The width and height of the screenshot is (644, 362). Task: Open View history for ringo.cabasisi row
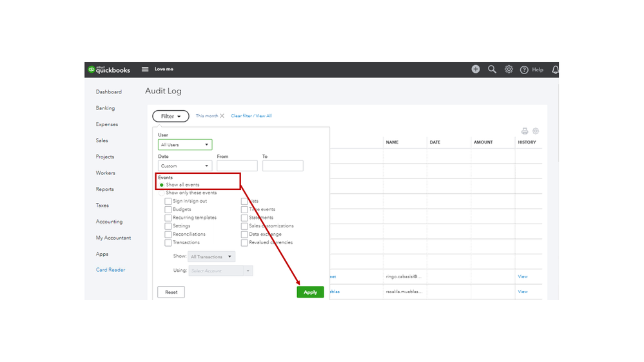pyautogui.click(x=522, y=276)
